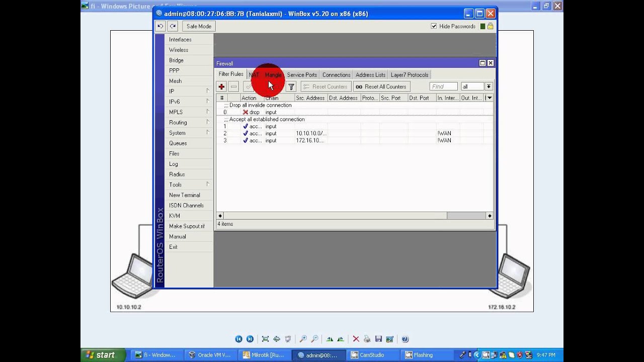Click Reset Counters button
Viewport: 644px width, 362px height.
tap(326, 86)
